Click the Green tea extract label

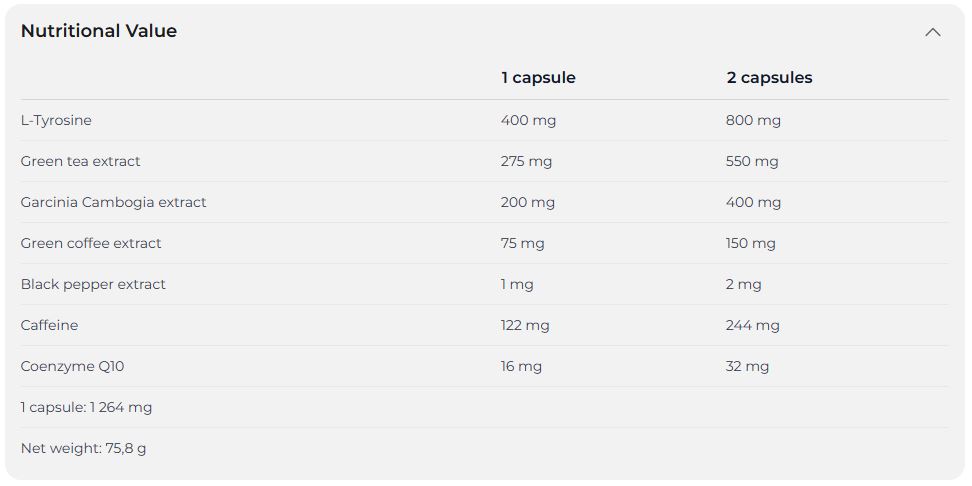(81, 161)
